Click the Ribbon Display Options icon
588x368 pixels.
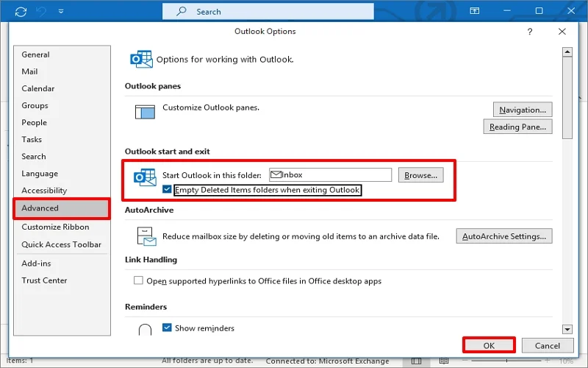pos(474,11)
